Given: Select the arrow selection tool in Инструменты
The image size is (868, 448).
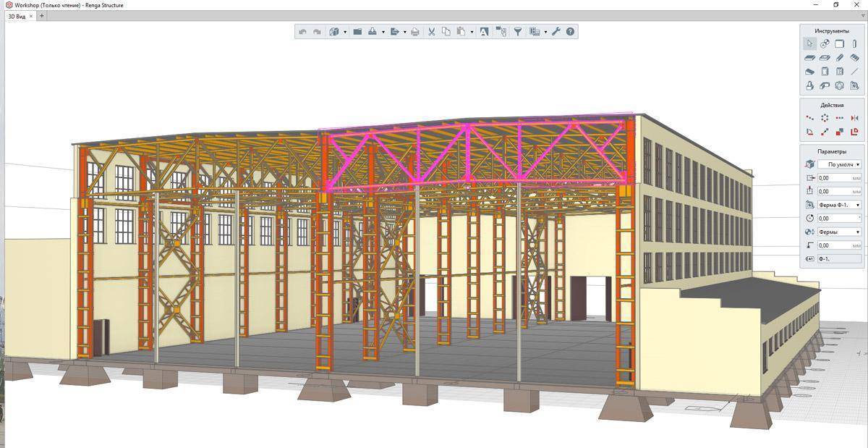Looking at the screenshot, I should [x=810, y=44].
